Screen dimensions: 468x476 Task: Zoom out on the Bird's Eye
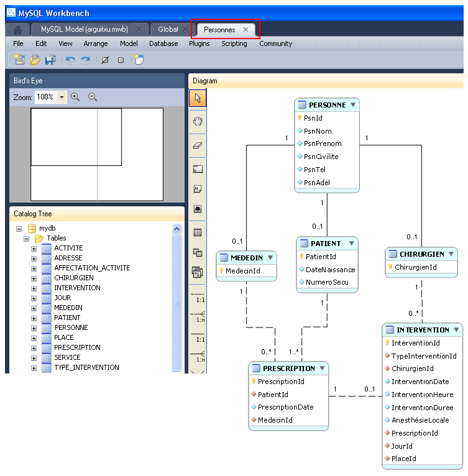93,97
